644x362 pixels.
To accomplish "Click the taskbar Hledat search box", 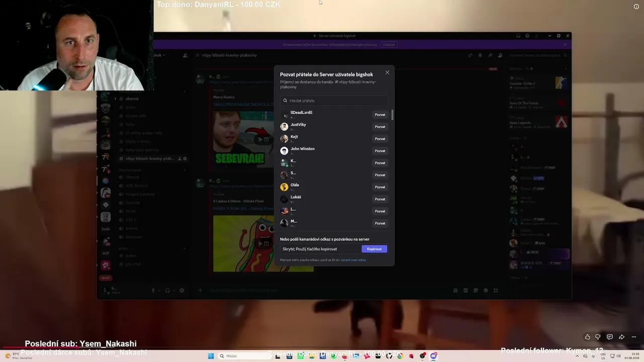I will [x=244, y=356].
